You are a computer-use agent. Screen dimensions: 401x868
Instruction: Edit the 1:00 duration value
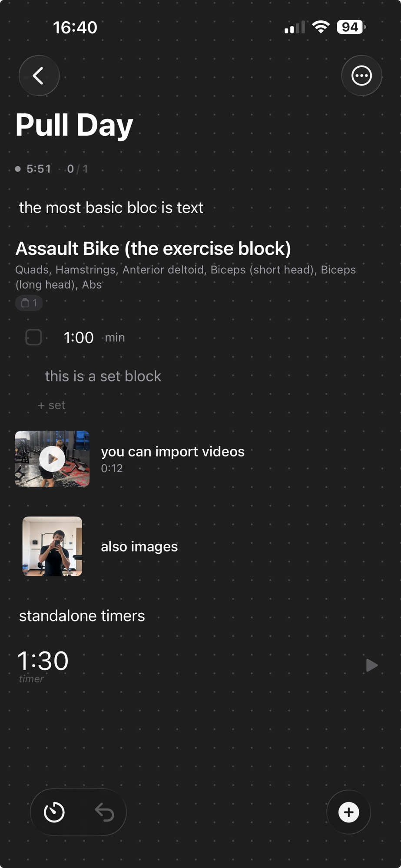click(x=79, y=338)
